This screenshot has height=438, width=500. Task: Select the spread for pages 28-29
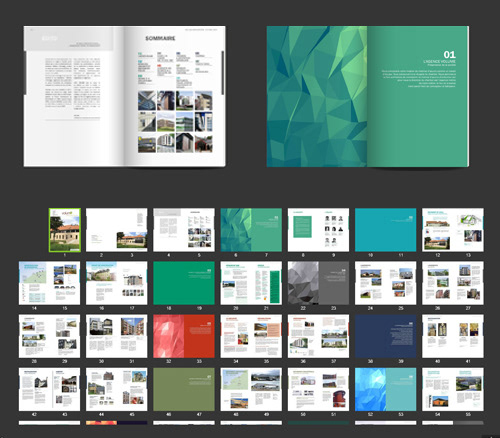49,336
